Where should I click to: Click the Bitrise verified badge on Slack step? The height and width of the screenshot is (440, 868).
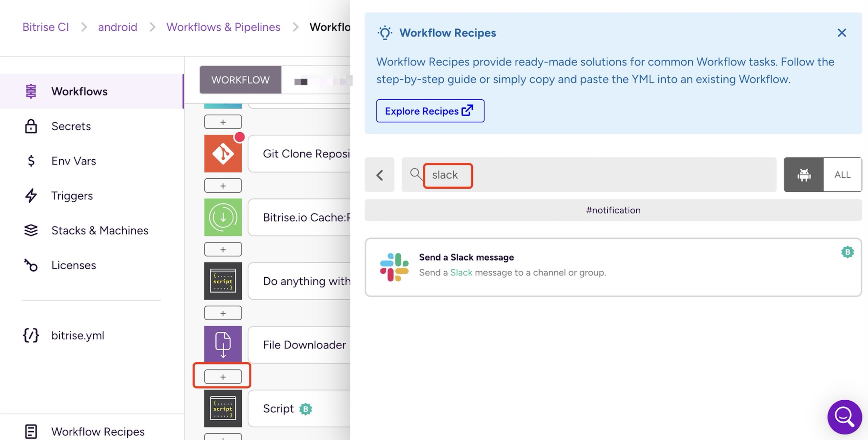click(x=847, y=252)
